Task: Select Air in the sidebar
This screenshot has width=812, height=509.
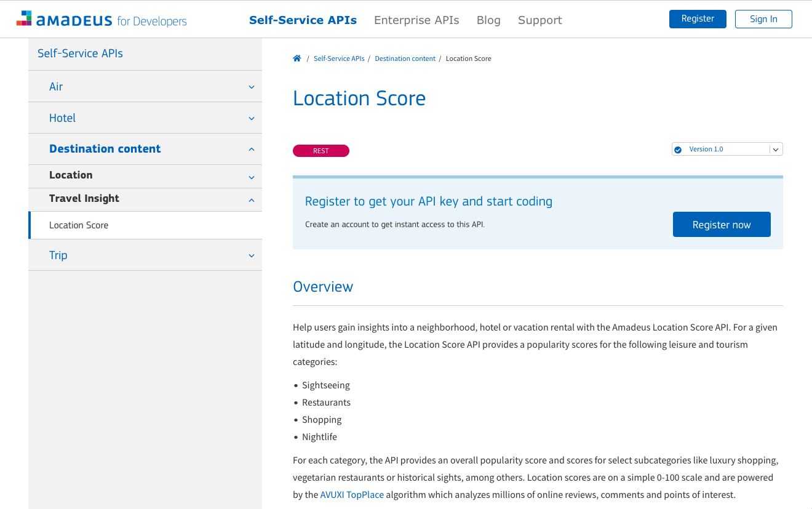Action: coord(56,87)
